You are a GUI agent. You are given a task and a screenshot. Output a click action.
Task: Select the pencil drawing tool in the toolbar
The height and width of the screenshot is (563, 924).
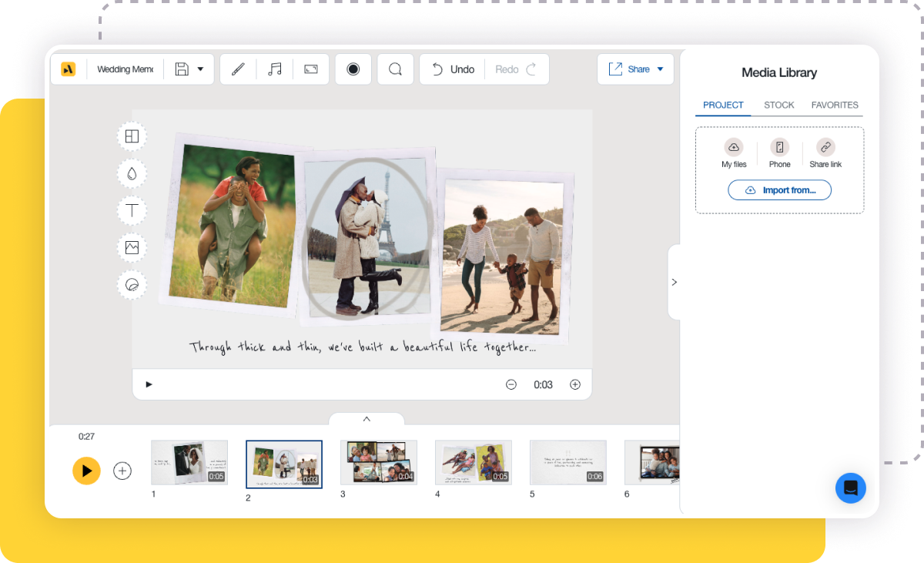click(237, 69)
